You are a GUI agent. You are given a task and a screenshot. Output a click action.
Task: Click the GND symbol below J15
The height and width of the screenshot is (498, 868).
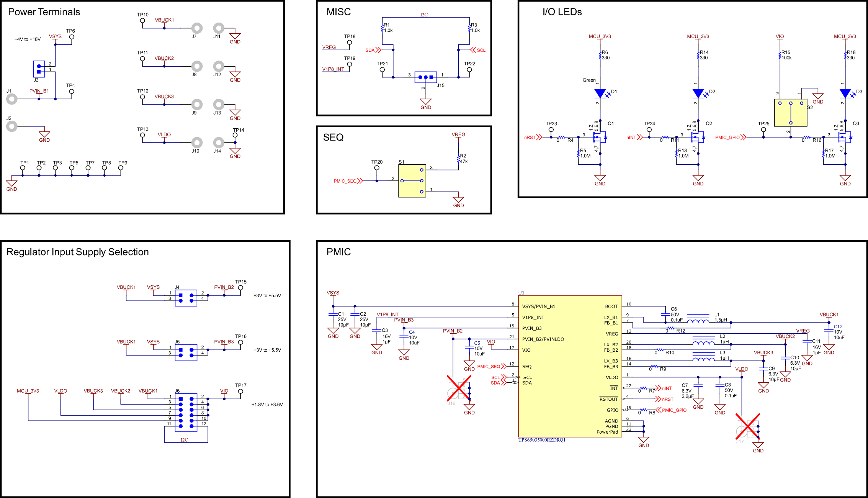point(425,102)
